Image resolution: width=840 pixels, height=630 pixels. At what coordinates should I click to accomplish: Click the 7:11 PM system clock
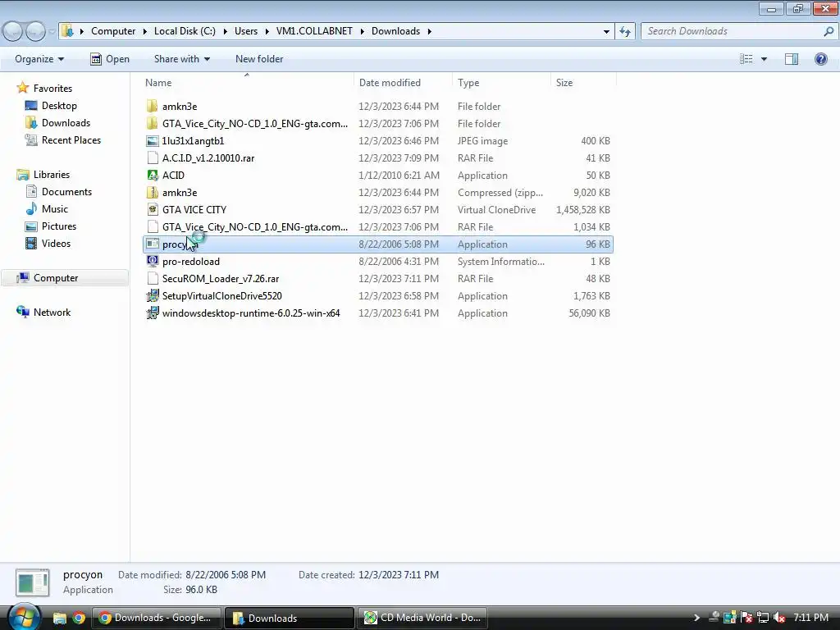point(811,618)
